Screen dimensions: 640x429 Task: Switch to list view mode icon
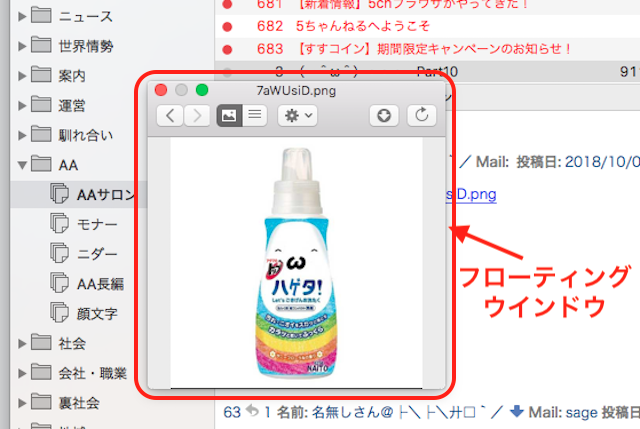(x=255, y=116)
